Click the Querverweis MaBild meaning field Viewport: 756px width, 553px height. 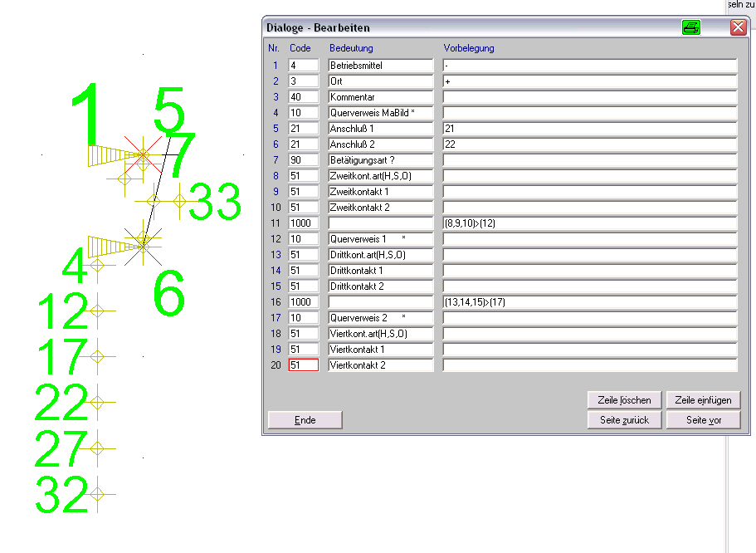point(381,112)
